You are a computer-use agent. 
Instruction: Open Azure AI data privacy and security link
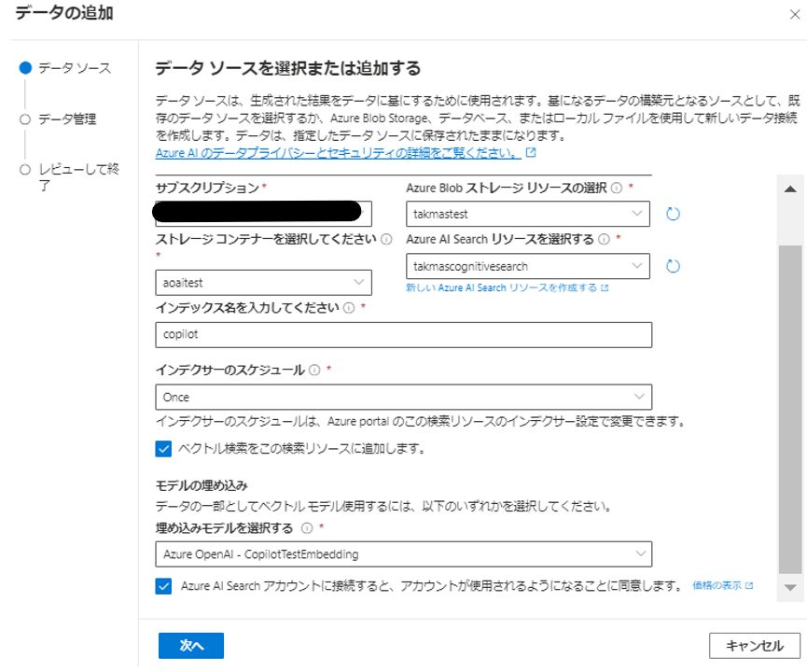338,153
